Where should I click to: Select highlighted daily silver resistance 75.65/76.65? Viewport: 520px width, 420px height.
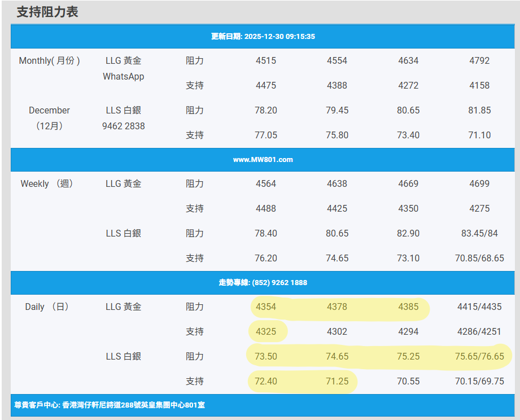click(x=479, y=356)
